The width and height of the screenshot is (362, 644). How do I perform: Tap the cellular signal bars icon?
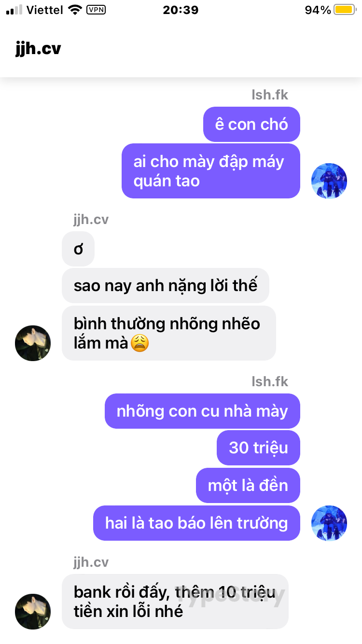(14, 10)
